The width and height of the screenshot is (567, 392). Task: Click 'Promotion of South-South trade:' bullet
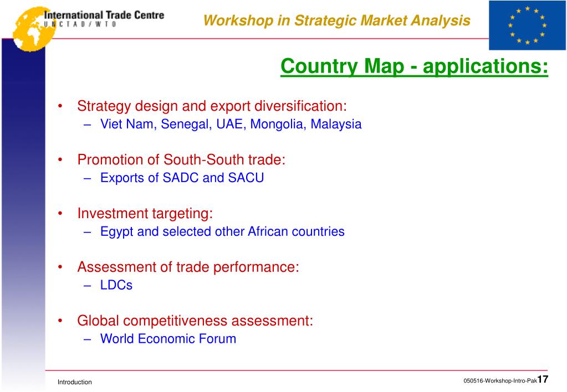(181, 159)
